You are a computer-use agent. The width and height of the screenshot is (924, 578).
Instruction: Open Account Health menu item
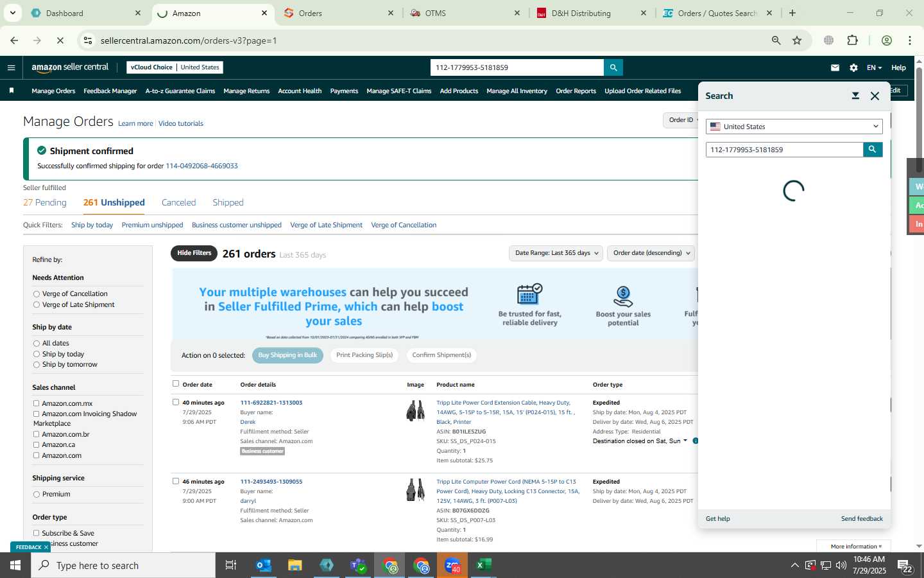point(300,91)
